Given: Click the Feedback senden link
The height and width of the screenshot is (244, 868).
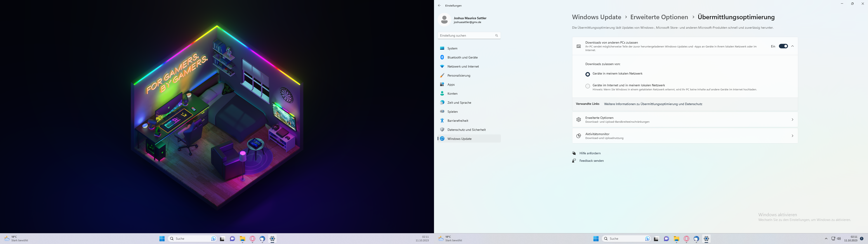Looking at the screenshot, I should coord(591,161).
